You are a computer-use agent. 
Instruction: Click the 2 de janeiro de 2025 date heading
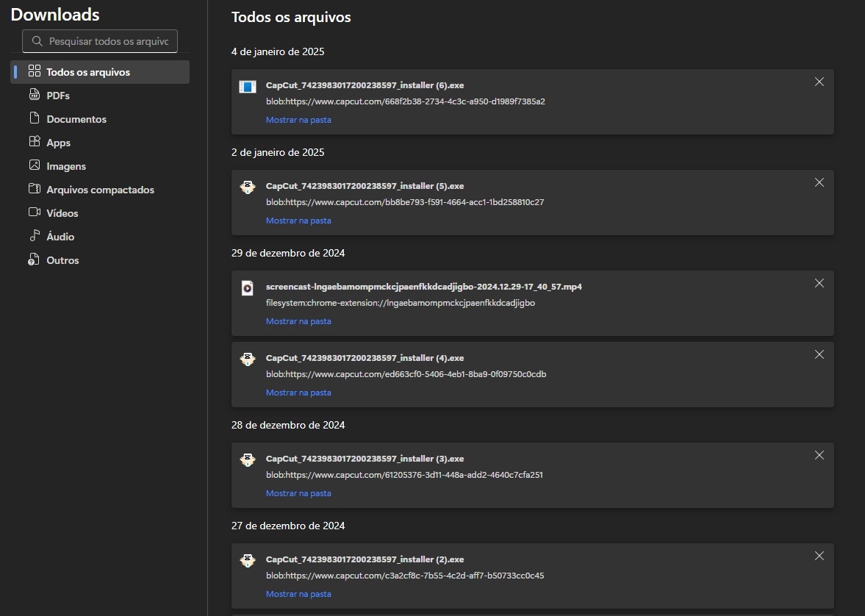coord(278,152)
